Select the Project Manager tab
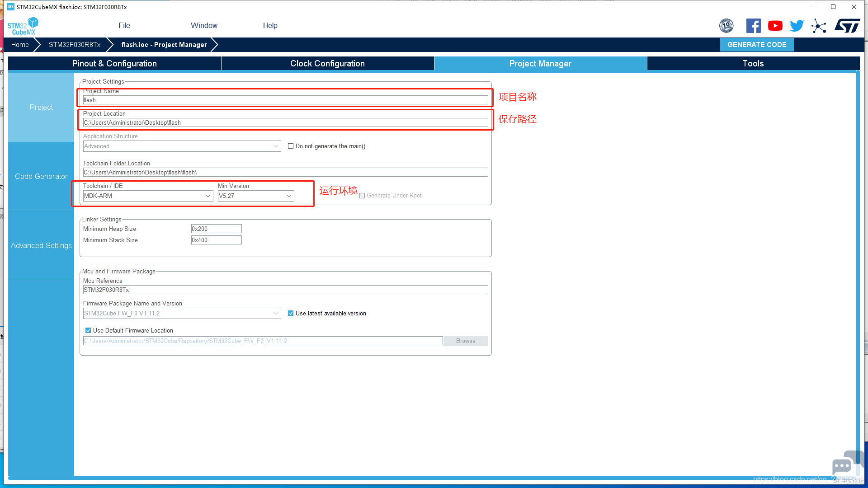Viewport: 868px width, 488px height. click(540, 64)
